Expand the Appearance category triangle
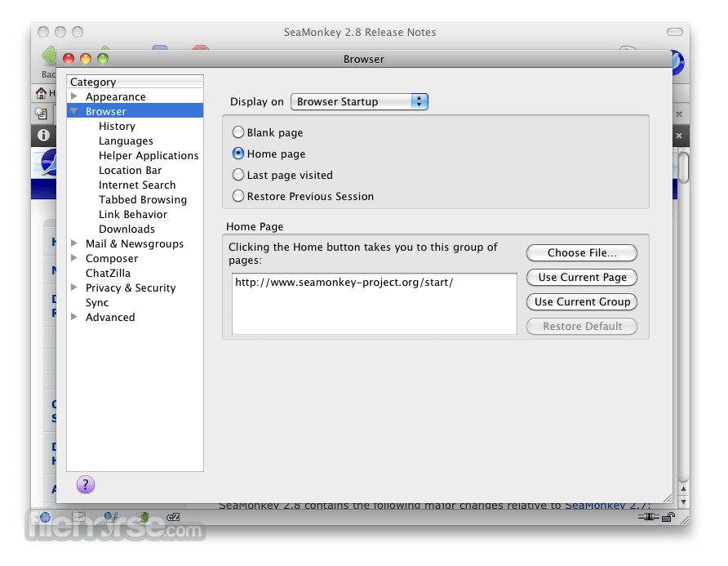The width and height of the screenshot is (728, 566). click(x=74, y=96)
